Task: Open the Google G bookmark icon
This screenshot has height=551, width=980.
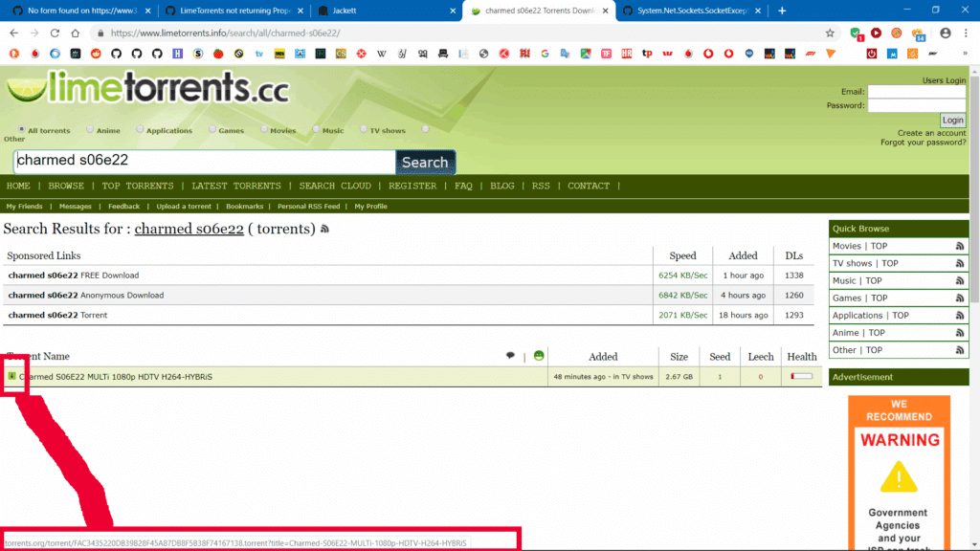Action: coord(545,54)
